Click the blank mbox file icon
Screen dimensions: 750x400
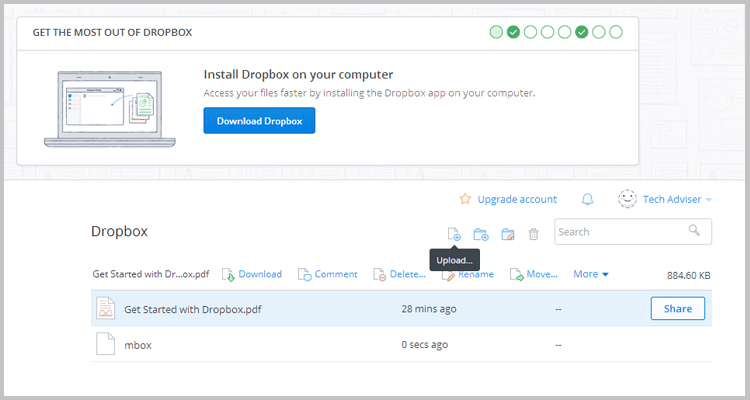click(105, 344)
